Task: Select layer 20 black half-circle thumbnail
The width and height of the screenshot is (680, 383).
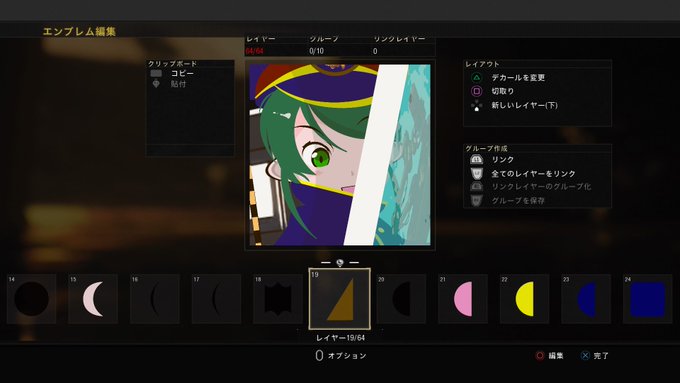Action: (x=401, y=299)
